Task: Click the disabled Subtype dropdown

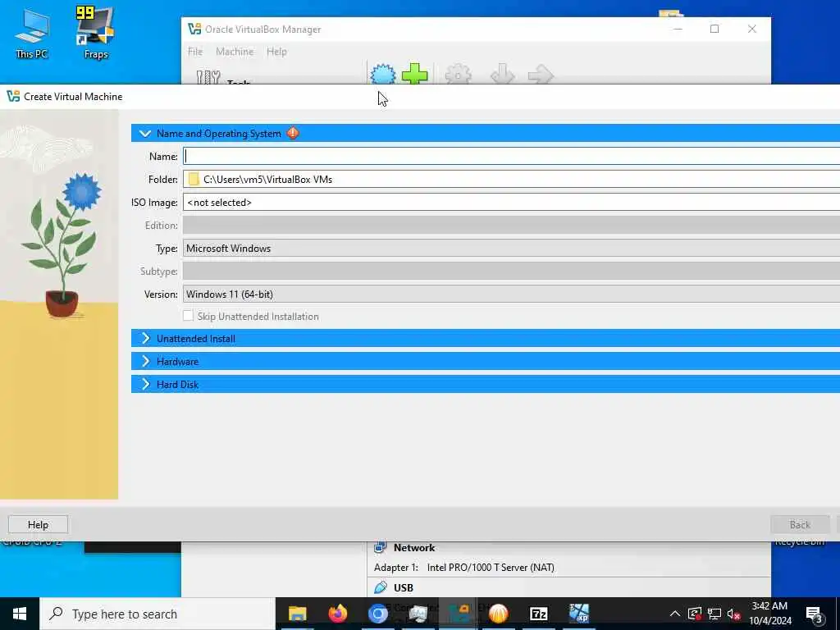Action: (511, 271)
